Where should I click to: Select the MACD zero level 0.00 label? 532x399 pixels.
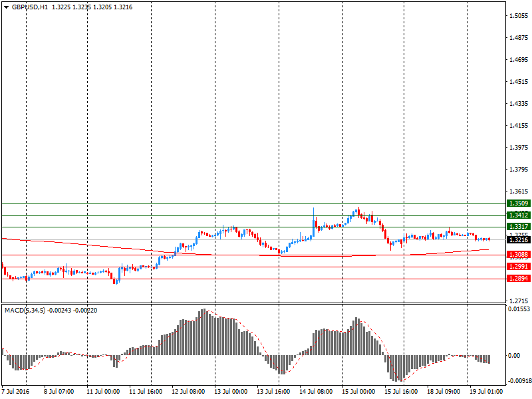pos(513,356)
